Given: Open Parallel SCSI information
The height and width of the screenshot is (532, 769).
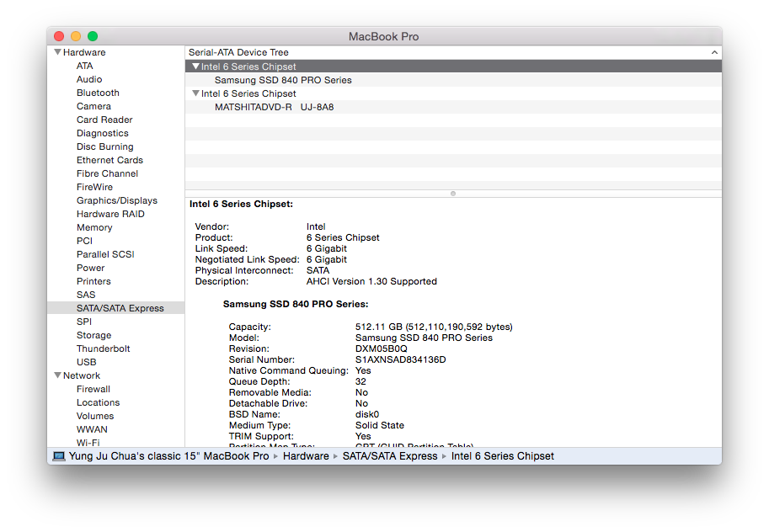Looking at the screenshot, I should click(x=105, y=254).
